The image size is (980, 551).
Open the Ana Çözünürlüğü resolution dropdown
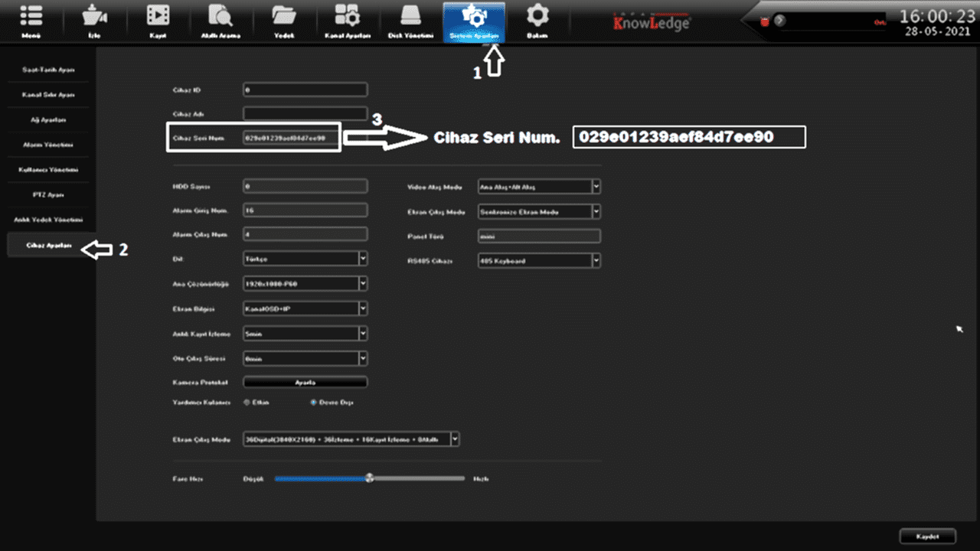pyautogui.click(x=363, y=284)
